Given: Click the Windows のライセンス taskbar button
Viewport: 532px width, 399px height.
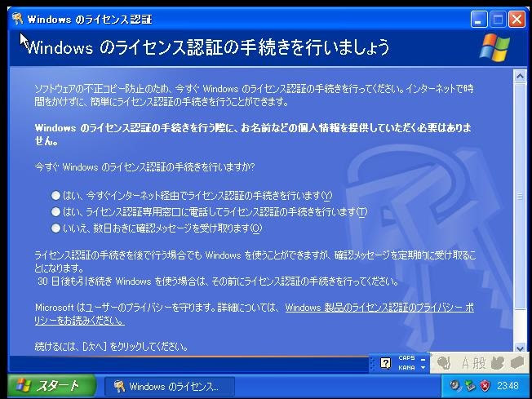Looking at the screenshot, I should [169, 387].
